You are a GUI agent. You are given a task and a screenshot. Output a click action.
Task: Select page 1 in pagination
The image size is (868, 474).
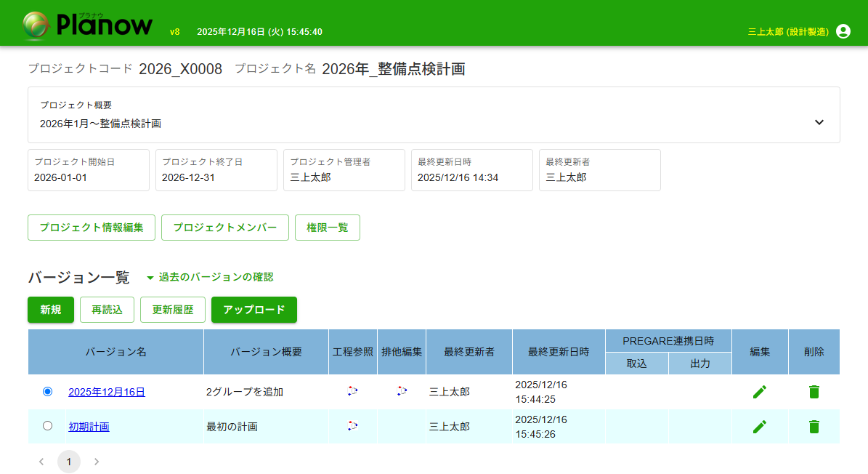69,462
